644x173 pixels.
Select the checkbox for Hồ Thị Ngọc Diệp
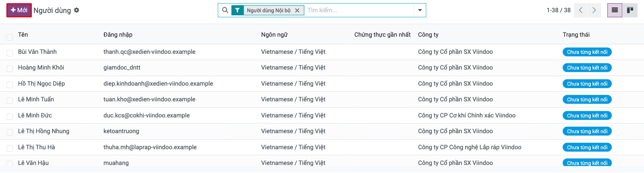pyautogui.click(x=10, y=85)
